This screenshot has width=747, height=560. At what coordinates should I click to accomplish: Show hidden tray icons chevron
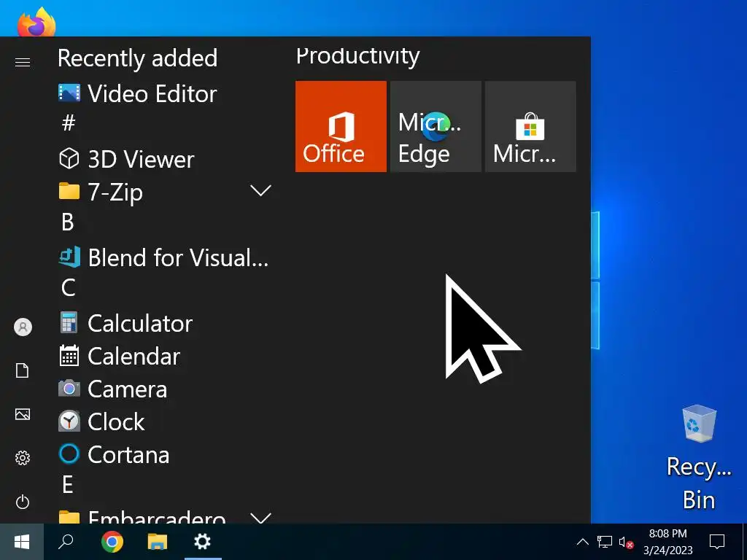pos(583,542)
